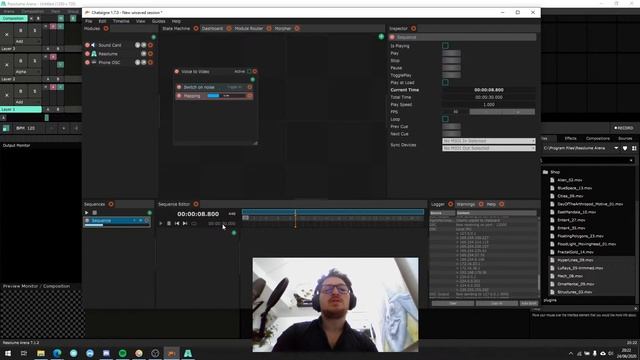The image size is (640, 360).
Task: Toggle the Active checkbox of Voice to Video state
Action: click(x=249, y=71)
